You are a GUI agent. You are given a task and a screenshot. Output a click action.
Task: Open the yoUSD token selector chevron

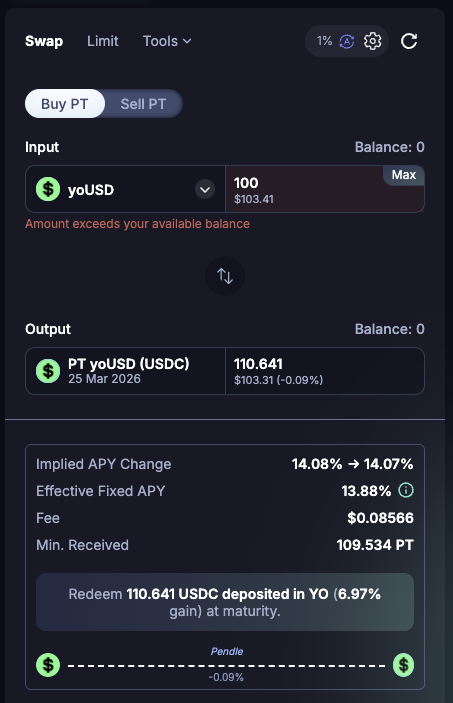(205, 190)
